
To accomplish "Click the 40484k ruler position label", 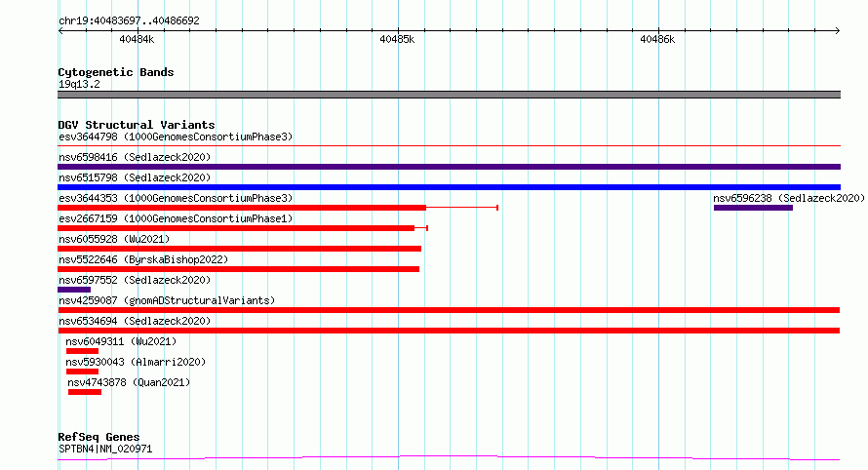I will [137, 39].
